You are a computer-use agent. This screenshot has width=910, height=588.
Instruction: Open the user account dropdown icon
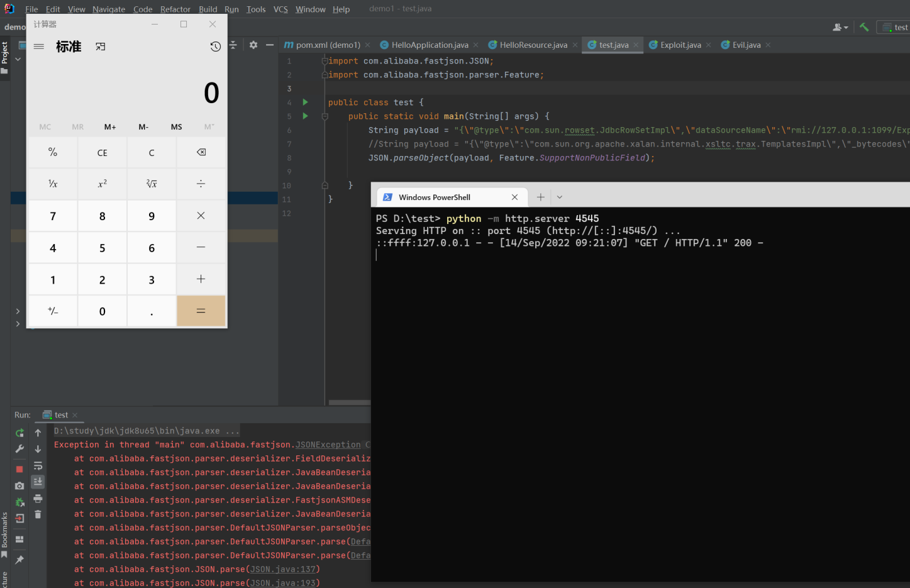(x=840, y=27)
